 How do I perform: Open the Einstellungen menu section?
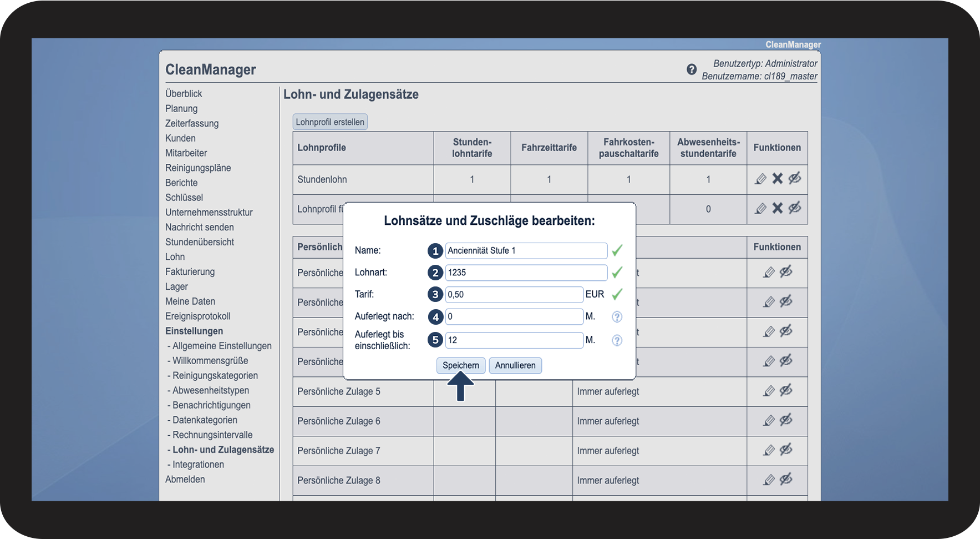[194, 331]
